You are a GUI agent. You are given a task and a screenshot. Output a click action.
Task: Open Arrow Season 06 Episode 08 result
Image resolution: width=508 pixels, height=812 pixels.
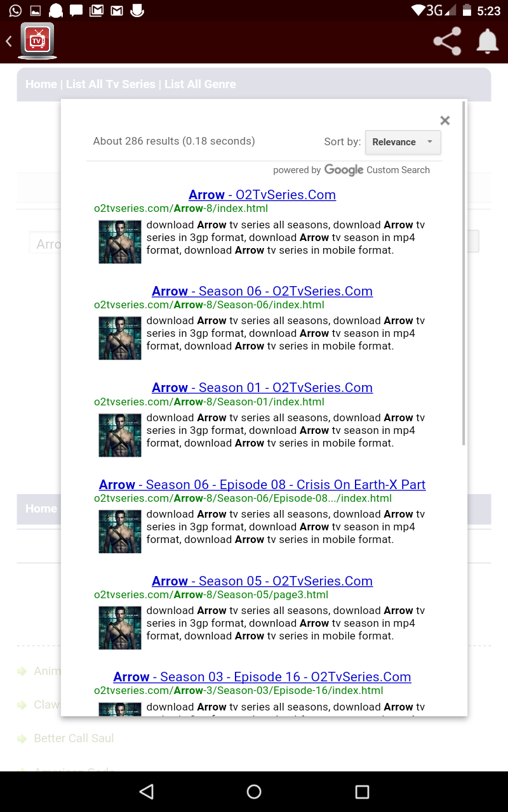click(262, 485)
